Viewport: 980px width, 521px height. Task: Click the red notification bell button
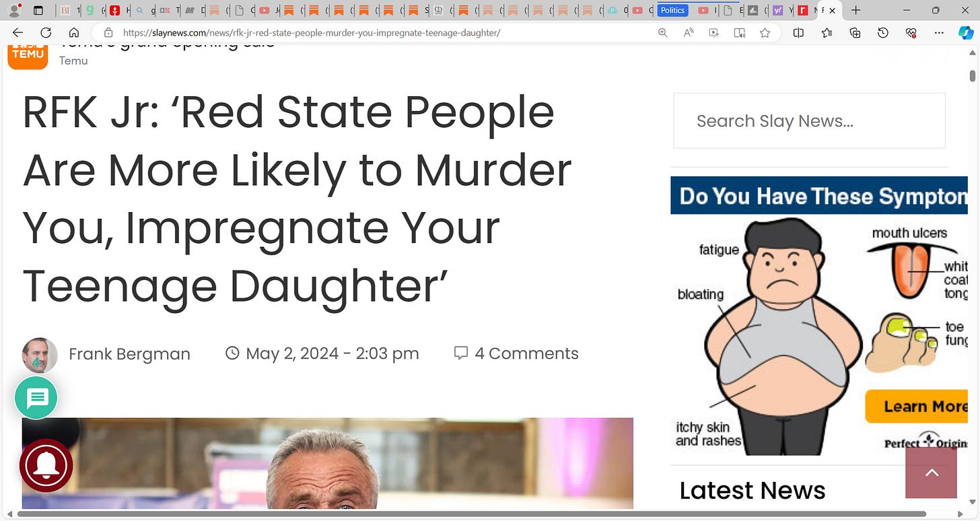click(x=46, y=465)
